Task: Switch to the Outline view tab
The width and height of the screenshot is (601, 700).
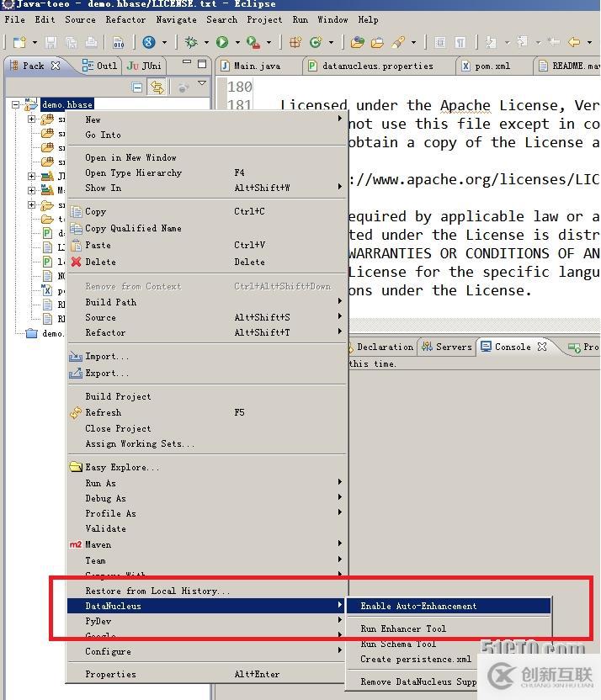Action: 100,66
